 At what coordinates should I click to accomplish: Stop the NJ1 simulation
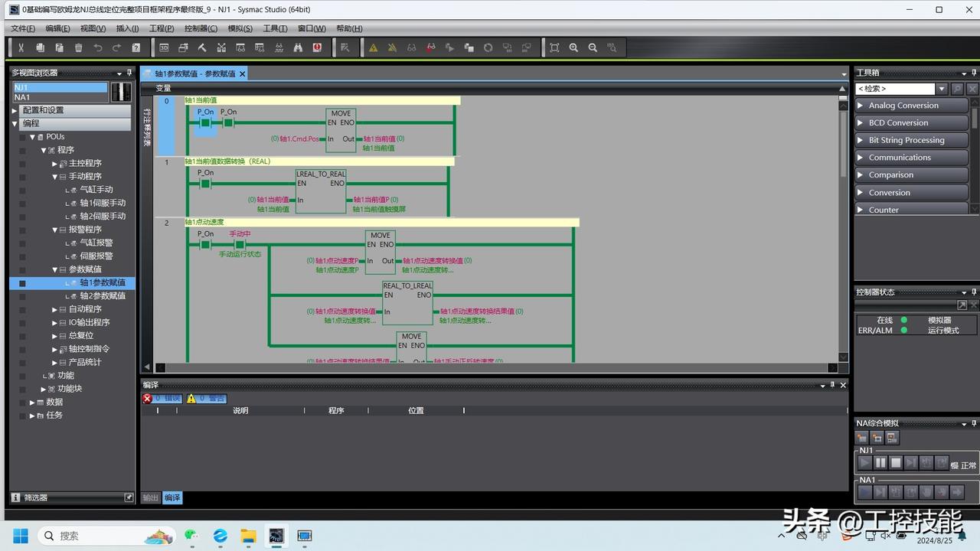896,462
